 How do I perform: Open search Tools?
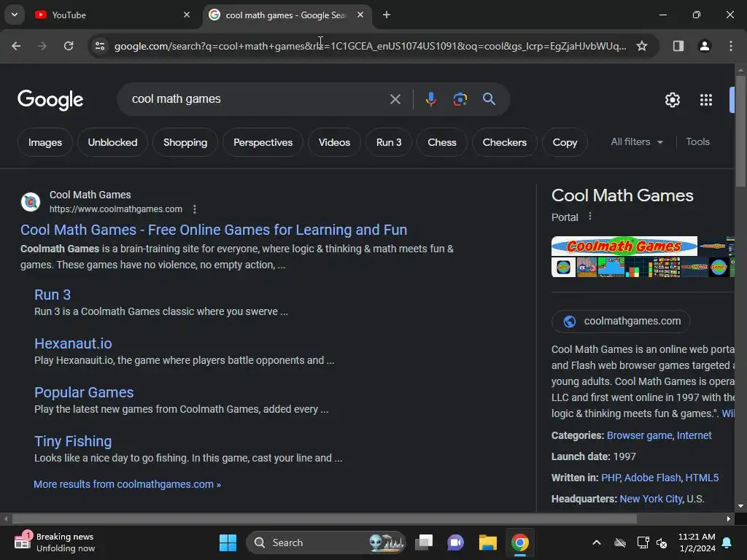tap(697, 142)
